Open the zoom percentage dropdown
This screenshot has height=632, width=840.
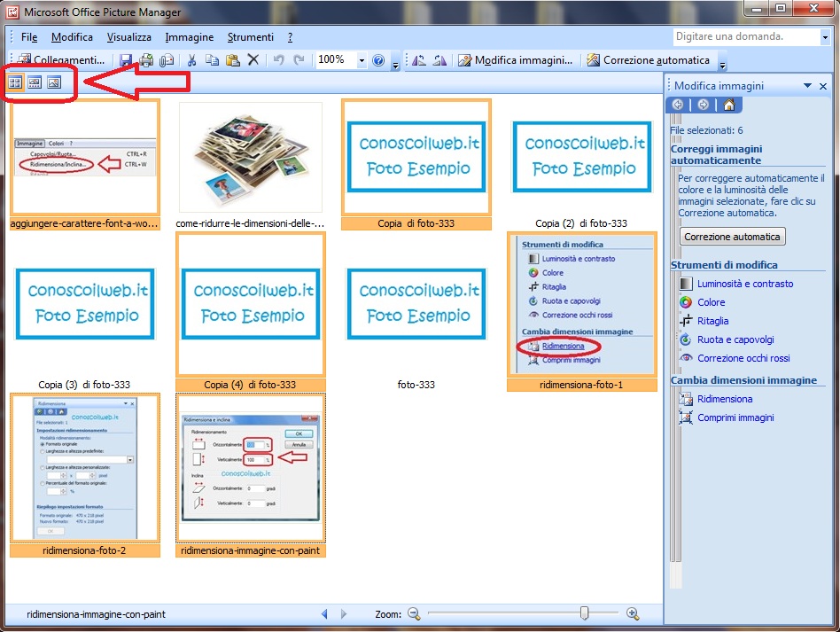coord(362,60)
